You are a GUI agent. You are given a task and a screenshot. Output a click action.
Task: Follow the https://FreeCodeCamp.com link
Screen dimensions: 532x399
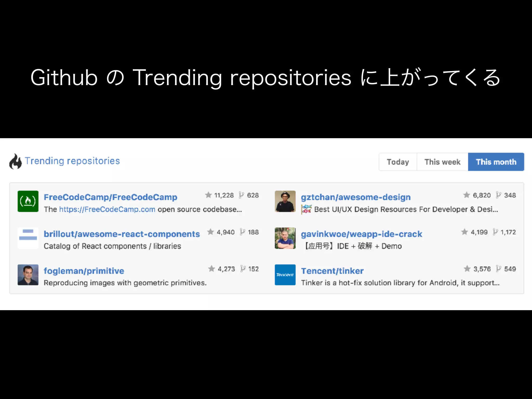pos(107,209)
